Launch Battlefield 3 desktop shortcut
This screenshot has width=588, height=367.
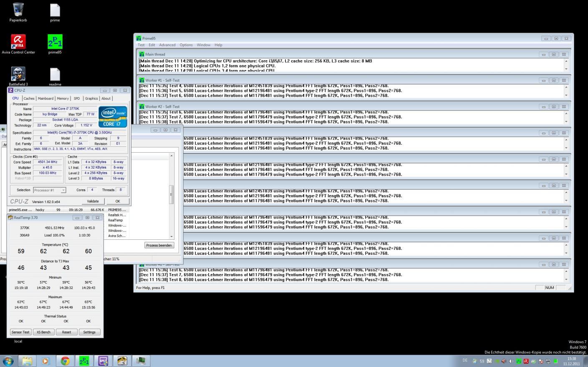[18, 76]
